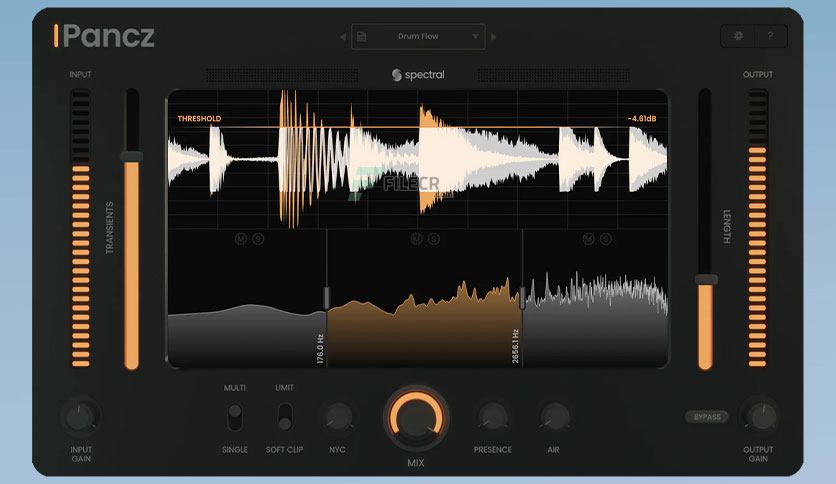
Task: Click the Pancz plugin logo
Action: click(104, 36)
